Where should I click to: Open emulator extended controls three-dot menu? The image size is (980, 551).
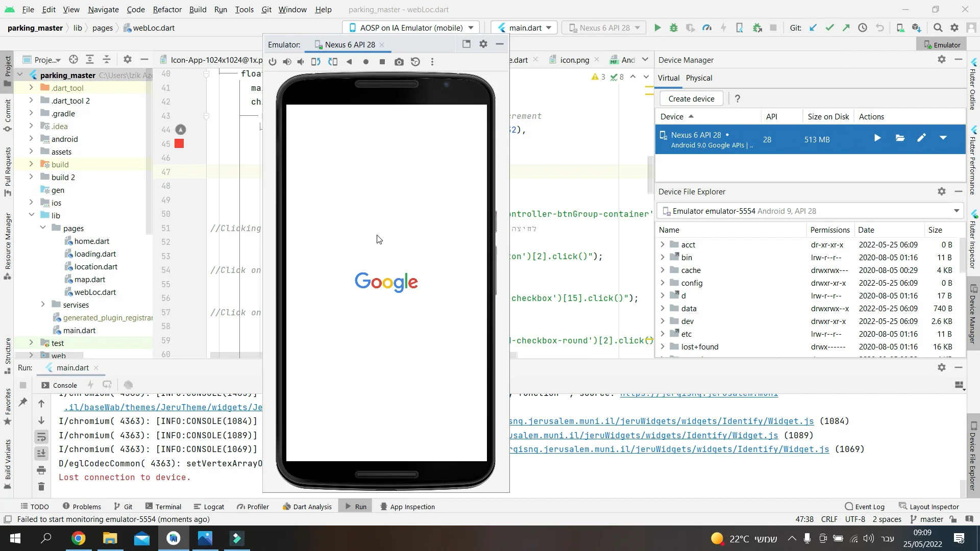432,62
